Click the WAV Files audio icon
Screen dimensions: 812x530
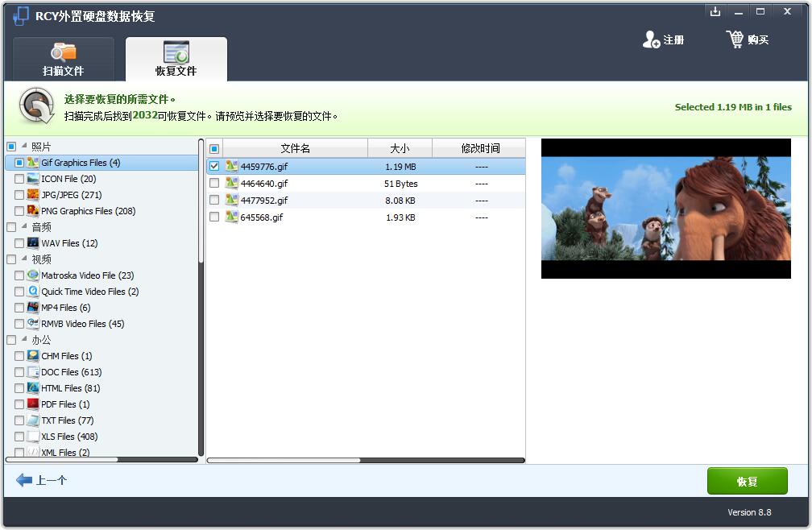(33, 243)
